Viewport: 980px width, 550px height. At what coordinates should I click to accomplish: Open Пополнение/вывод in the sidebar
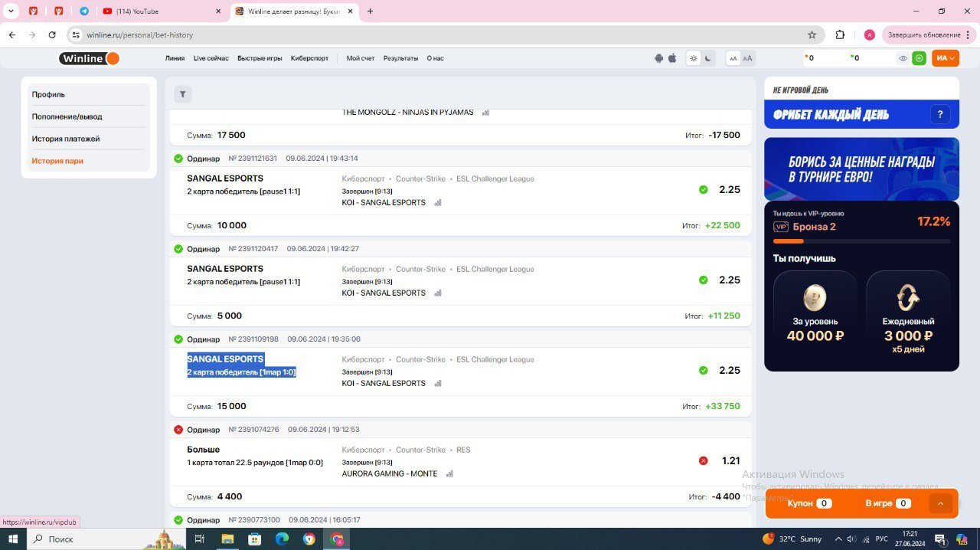coord(67,116)
